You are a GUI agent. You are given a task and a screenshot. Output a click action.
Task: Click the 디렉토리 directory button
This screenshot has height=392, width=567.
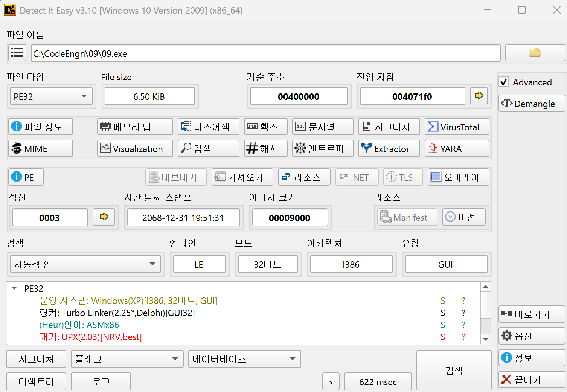coord(36,381)
